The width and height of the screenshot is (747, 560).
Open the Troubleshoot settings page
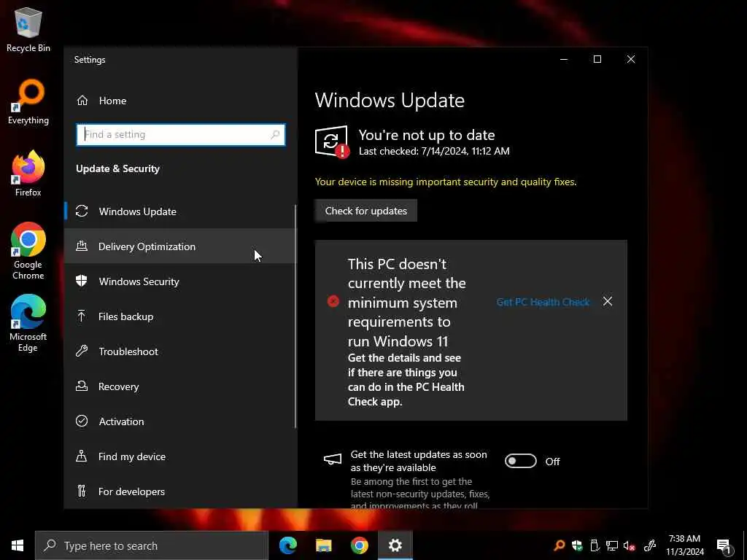pyautogui.click(x=180, y=351)
